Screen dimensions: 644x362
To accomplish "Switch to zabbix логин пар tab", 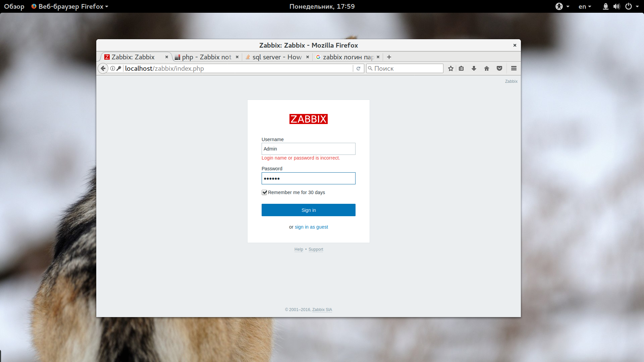I will tap(348, 57).
